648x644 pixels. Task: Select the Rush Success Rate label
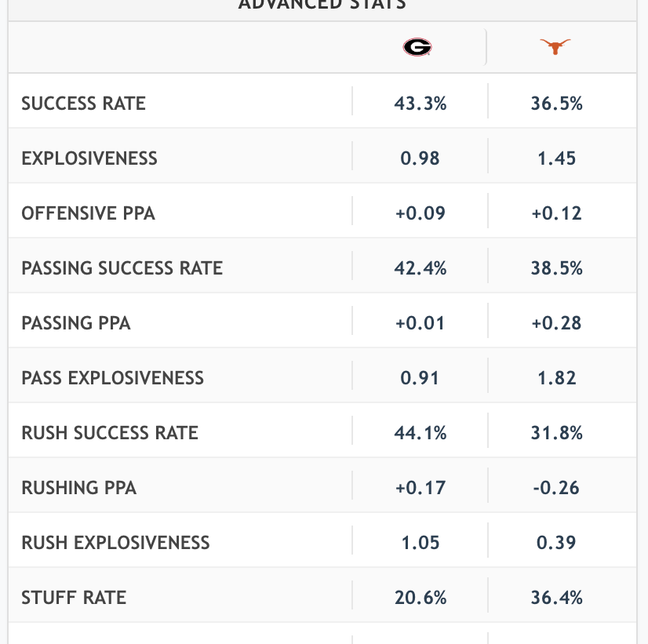tap(110, 433)
